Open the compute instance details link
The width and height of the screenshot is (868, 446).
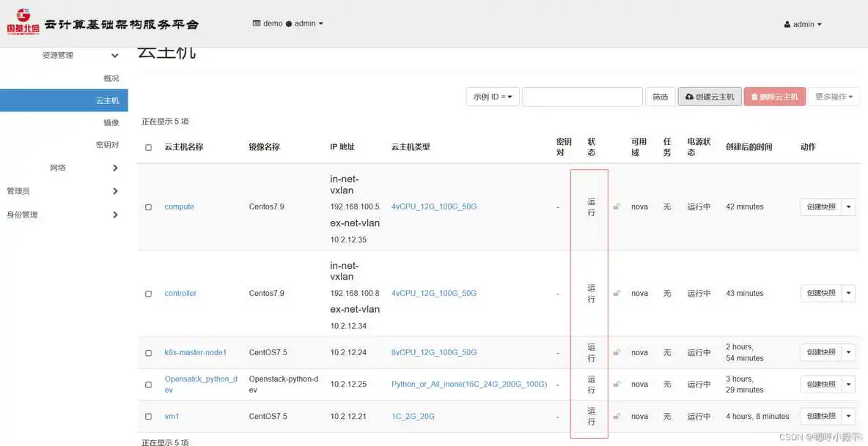tap(179, 207)
